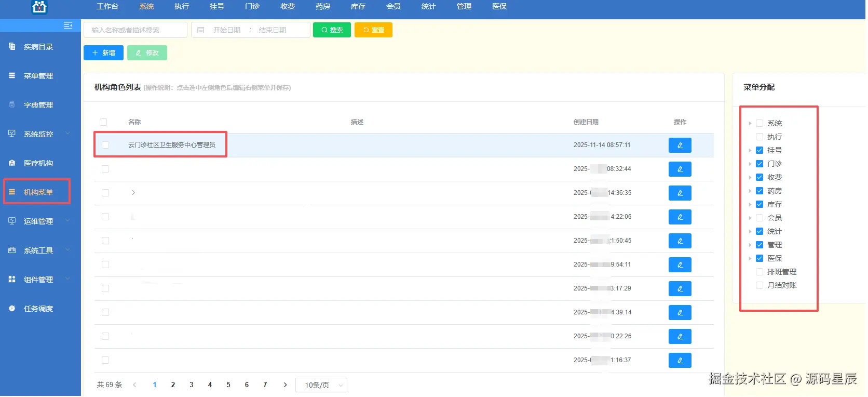This screenshot has width=868, height=397.
Task: Focus the name or description search field
Action: tap(135, 30)
